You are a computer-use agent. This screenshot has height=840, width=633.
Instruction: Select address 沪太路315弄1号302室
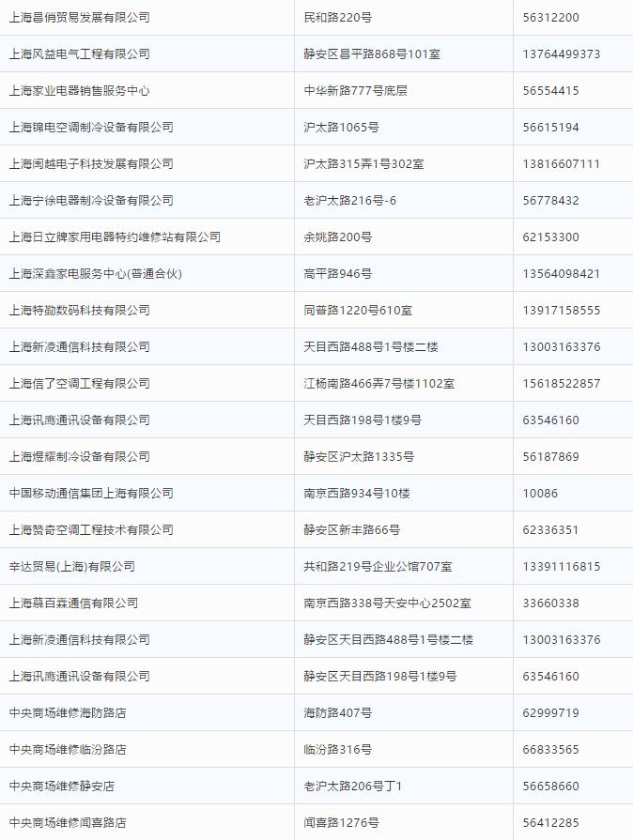364,164
